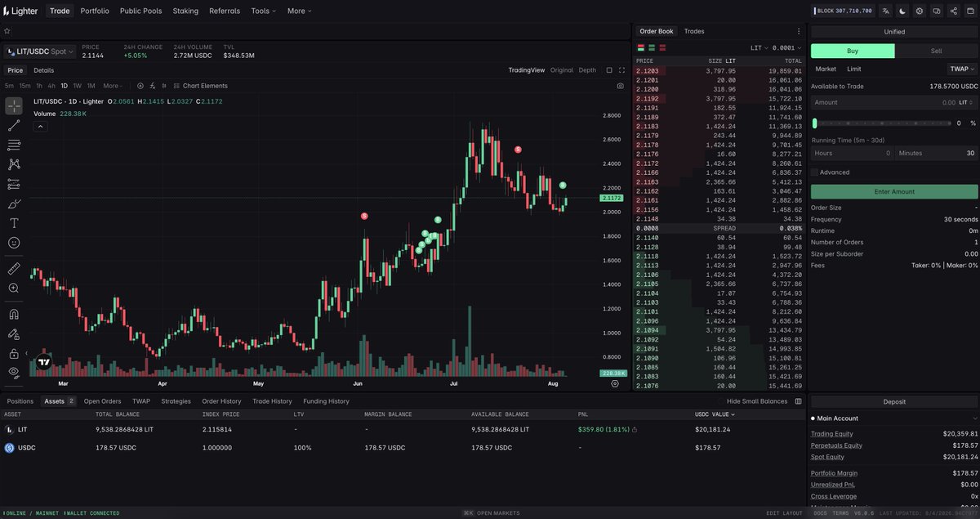Screen dimensions: 980x519
Task: Select the ruler measure tool
Action: [x=14, y=268]
